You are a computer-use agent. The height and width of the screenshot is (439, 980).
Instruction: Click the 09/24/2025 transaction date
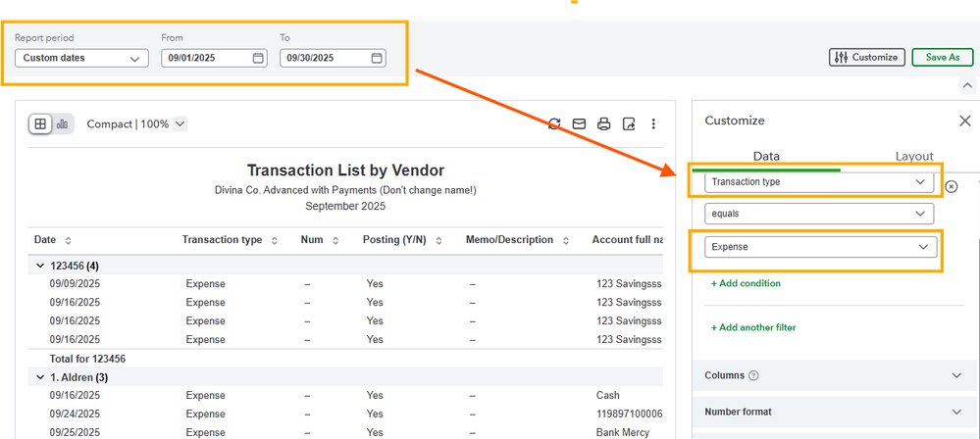coord(75,415)
